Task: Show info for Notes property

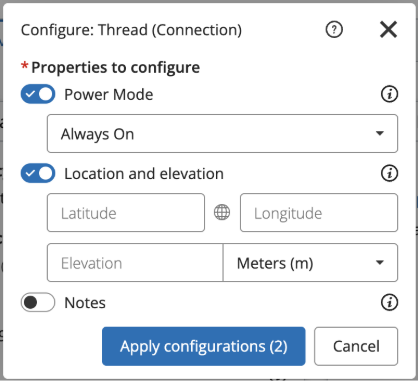Action: click(389, 302)
